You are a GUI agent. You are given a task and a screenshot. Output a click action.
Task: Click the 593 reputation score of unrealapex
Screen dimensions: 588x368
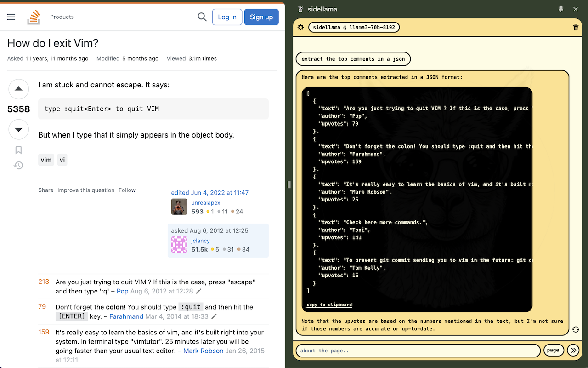(x=198, y=212)
